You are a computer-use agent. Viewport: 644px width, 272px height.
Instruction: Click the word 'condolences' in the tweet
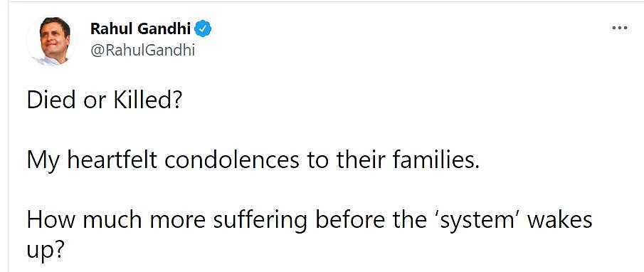(x=232, y=160)
